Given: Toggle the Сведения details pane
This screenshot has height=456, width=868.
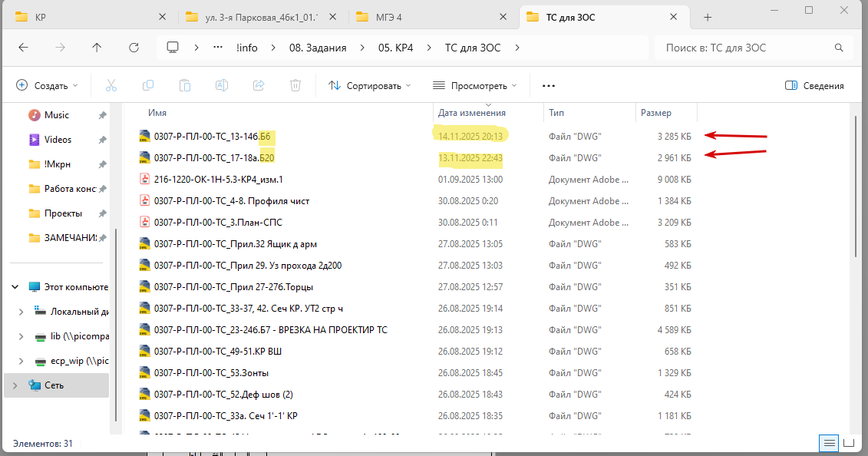Looking at the screenshot, I should (814, 85).
